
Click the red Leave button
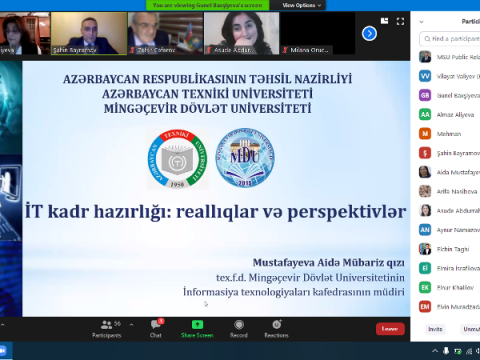coord(390,329)
